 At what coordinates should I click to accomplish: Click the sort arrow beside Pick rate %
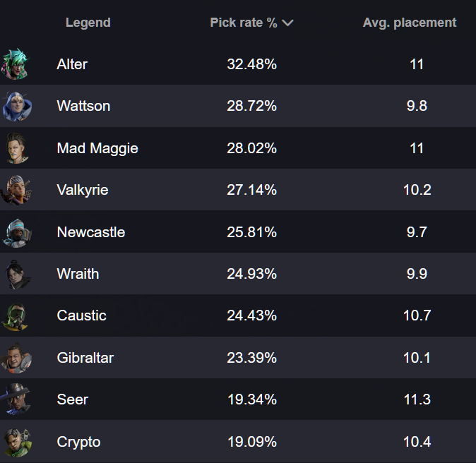[x=287, y=23]
